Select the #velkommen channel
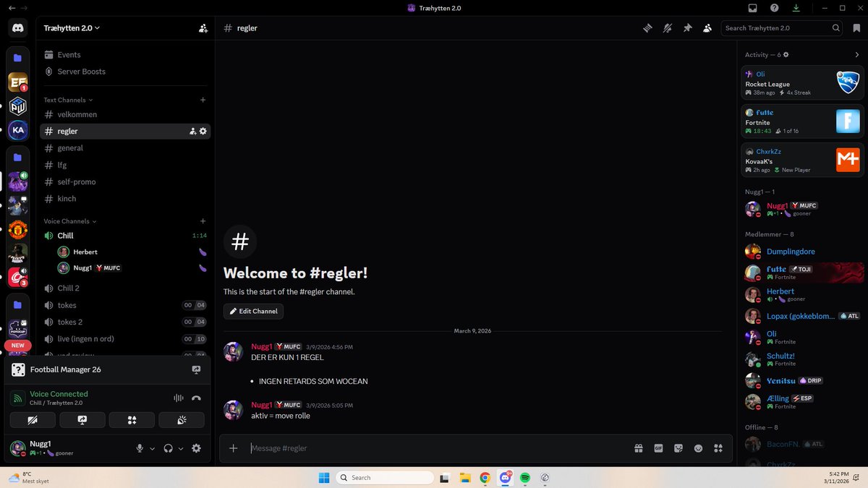Image resolution: width=868 pixels, height=488 pixels. point(77,114)
